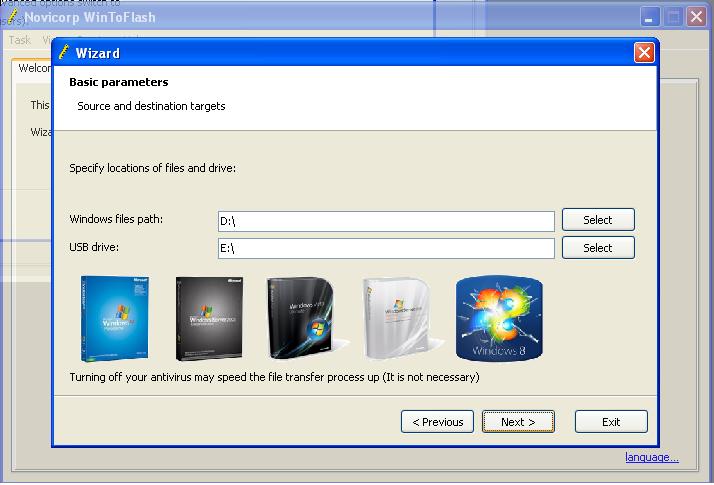The width and height of the screenshot is (714, 485).
Task: Click the Windows XP box image
Action: click(x=114, y=318)
